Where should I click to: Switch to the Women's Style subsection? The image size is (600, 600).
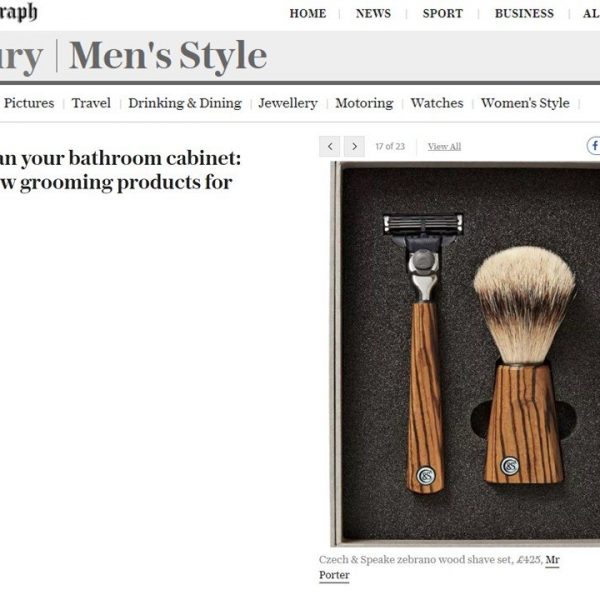[525, 103]
